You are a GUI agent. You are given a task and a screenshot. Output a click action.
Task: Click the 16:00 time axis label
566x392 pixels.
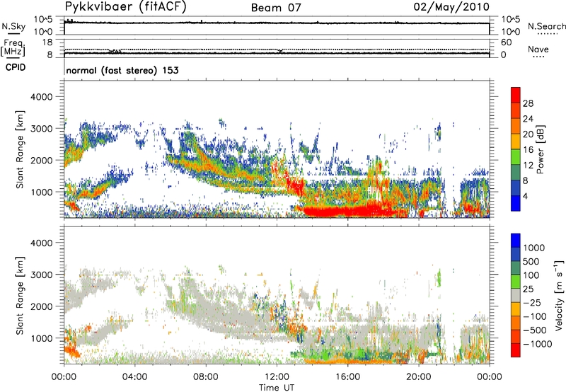pos(347,376)
